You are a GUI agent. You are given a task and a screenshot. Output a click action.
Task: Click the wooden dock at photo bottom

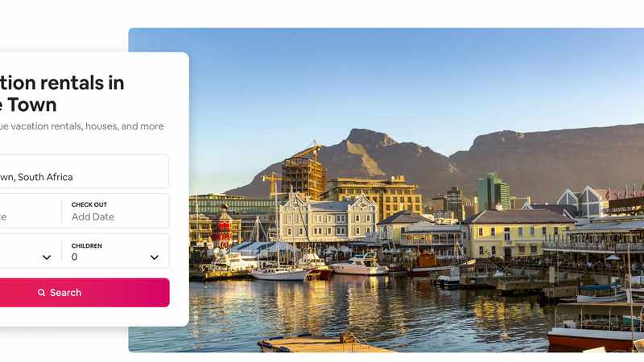[322, 343]
